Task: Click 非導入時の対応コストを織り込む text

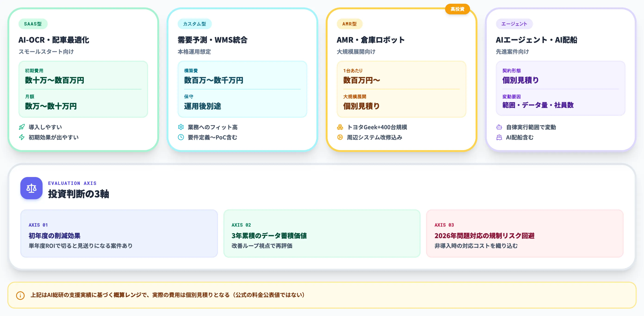Action: [x=476, y=246]
